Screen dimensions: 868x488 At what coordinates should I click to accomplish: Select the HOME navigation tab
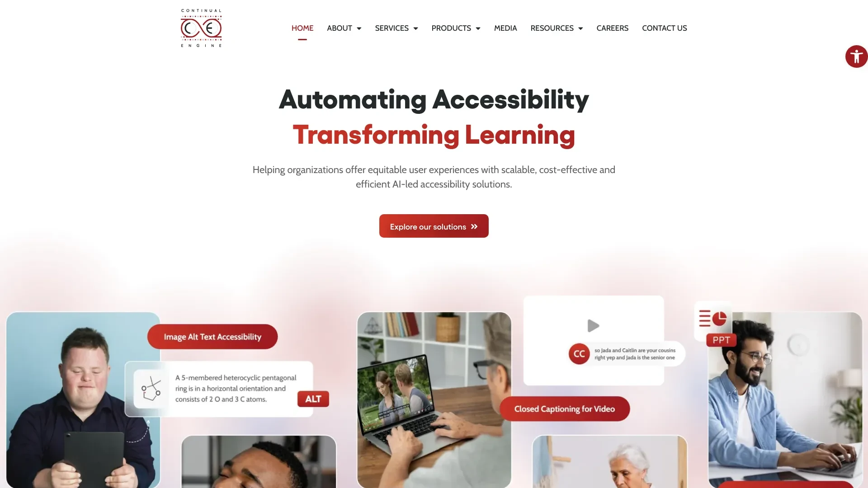[302, 28]
